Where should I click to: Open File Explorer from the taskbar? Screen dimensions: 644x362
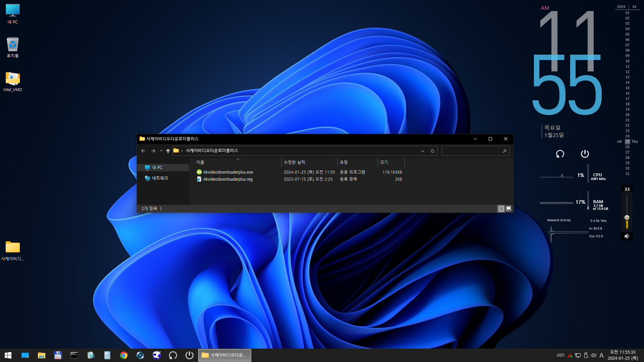pyautogui.click(x=42, y=355)
